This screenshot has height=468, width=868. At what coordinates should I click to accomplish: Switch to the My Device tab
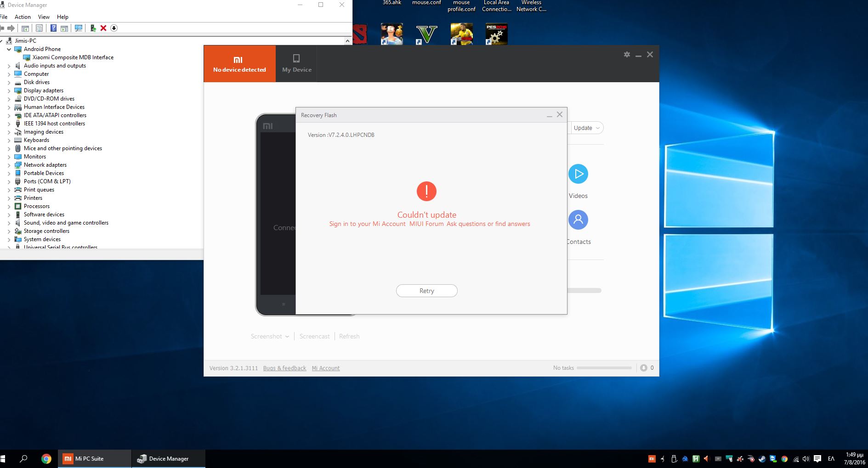click(x=296, y=64)
